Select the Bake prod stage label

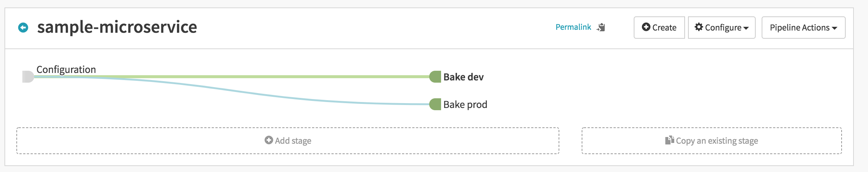coord(465,105)
